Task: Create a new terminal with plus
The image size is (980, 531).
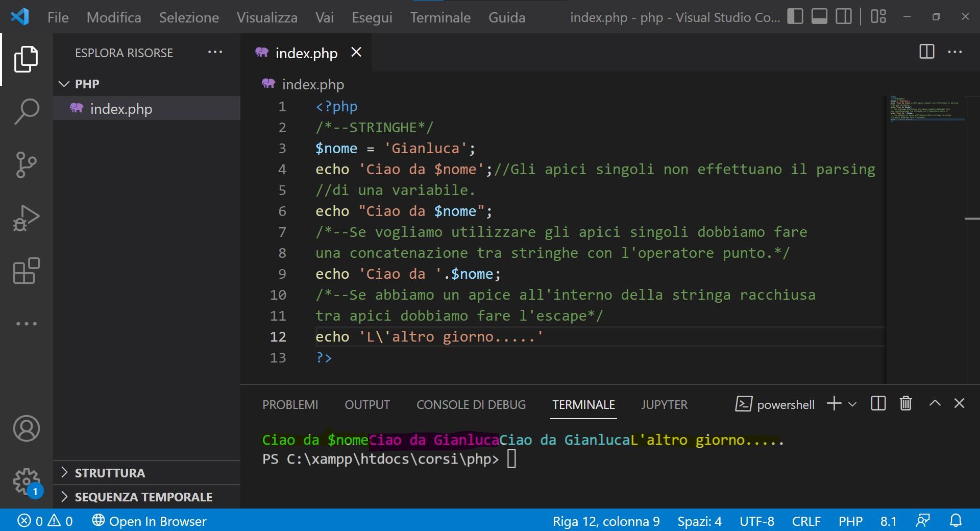Action: [x=834, y=403]
